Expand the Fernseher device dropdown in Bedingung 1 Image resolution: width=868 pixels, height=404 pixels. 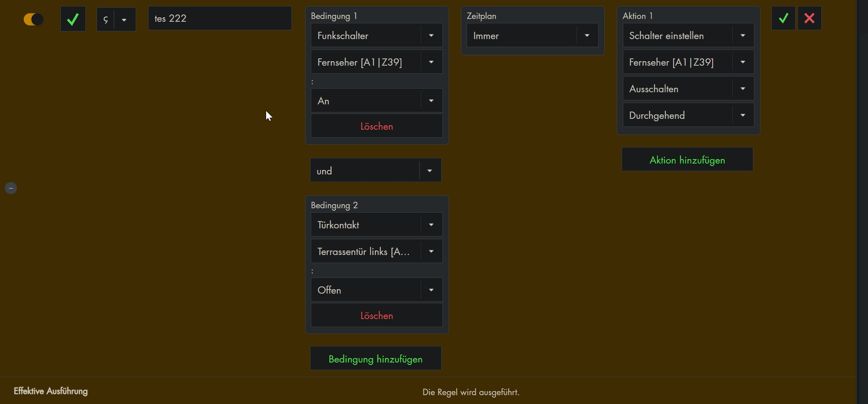pyautogui.click(x=376, y=62)
